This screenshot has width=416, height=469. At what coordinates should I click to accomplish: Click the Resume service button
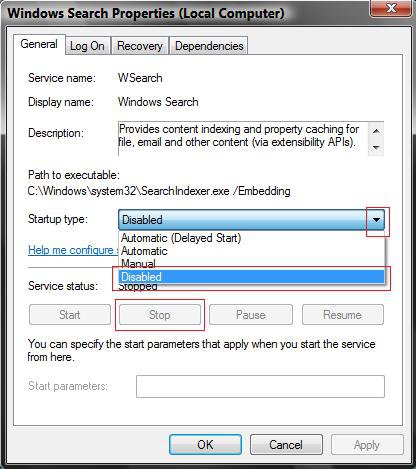[x=343, y=315]
